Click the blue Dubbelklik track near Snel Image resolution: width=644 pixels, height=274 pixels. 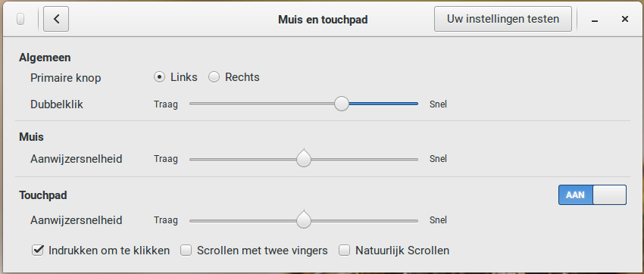point(407,104)
